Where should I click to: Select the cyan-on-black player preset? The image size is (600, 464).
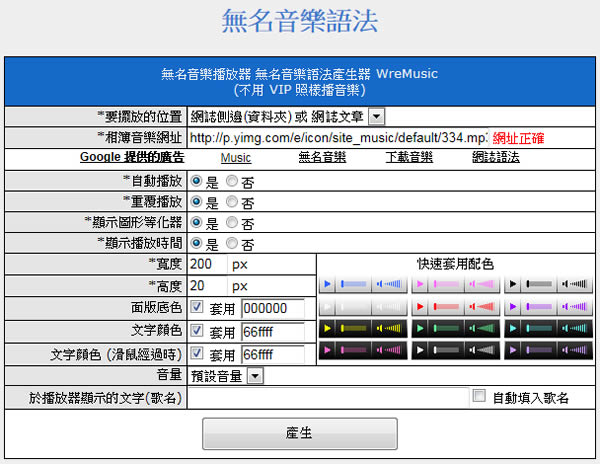click(547, 329)
